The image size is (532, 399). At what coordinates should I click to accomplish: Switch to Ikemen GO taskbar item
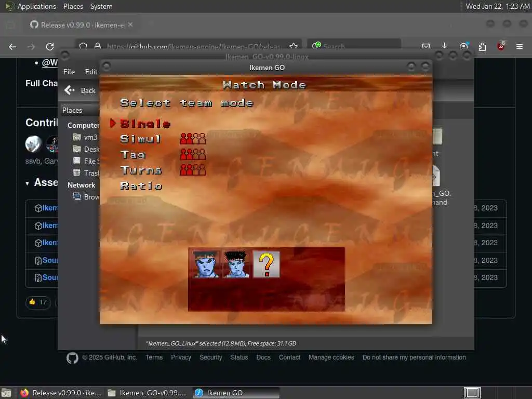click(236, 393)
